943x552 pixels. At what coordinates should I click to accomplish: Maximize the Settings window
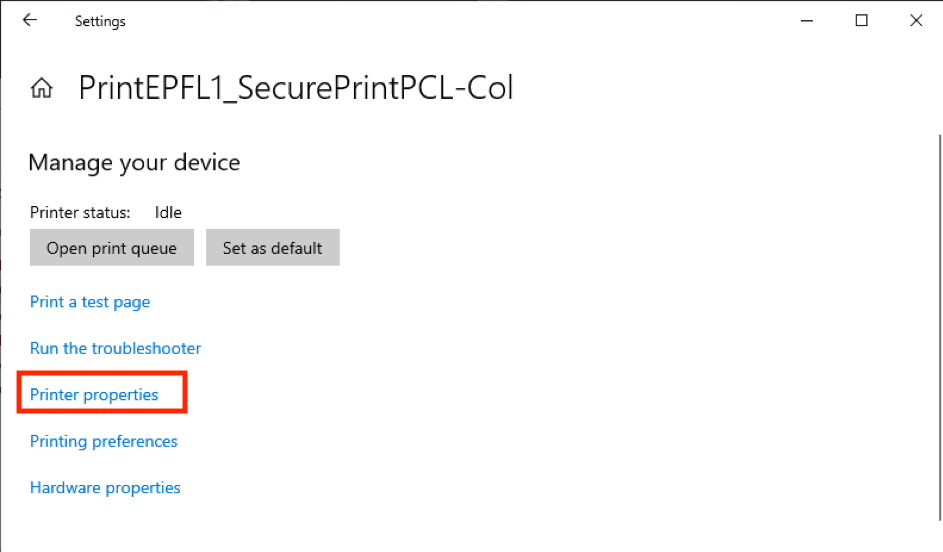click(861, 21)
